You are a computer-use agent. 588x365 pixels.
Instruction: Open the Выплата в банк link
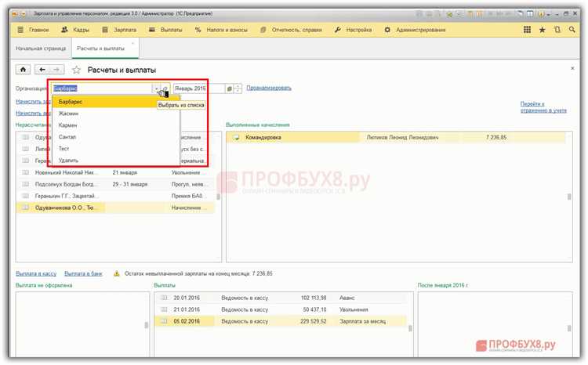tap(83, 273)
